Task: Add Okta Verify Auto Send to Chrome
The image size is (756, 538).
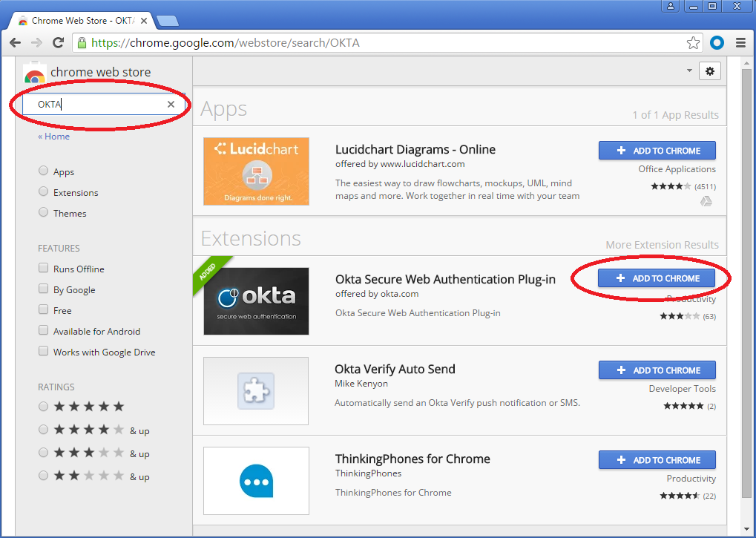Action: pyautogui.click(x=657, y=370)
